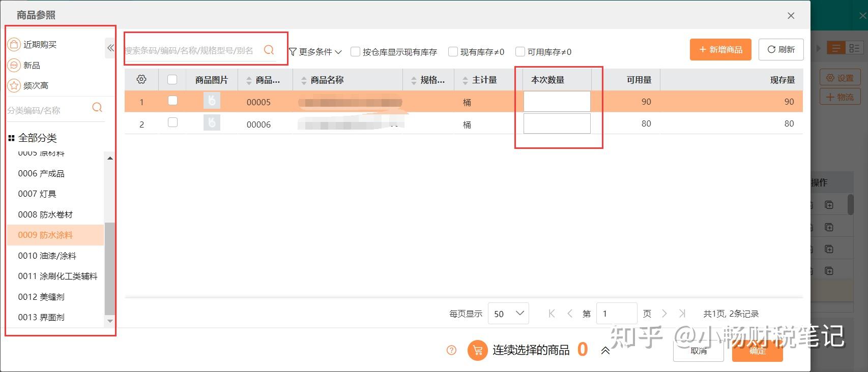Screen dimensions: 868x372
Task: Enable 现有库存≠0 checkbox
Action: pyautogui.click(x=453, y=51)
